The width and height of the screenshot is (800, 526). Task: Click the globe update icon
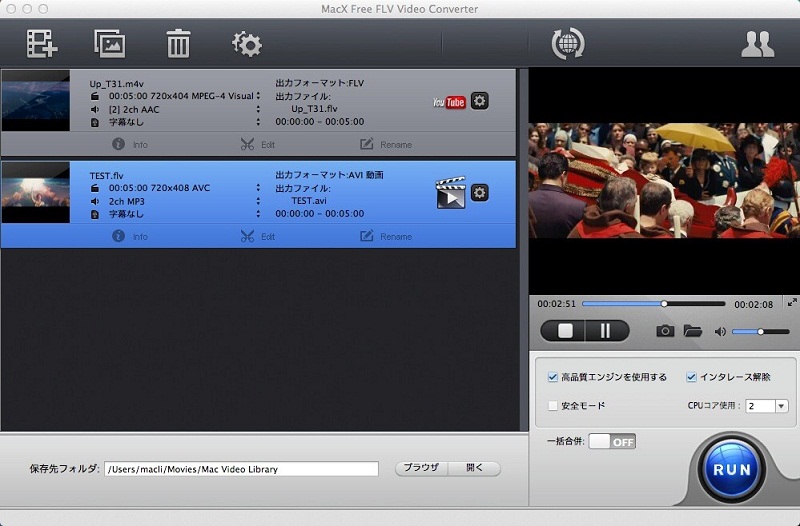click(568, 43)
